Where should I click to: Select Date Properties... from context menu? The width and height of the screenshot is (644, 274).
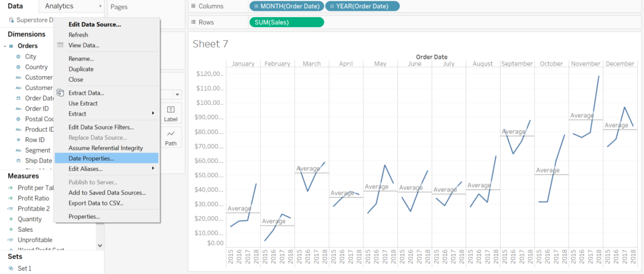click(x=91, y=158)
